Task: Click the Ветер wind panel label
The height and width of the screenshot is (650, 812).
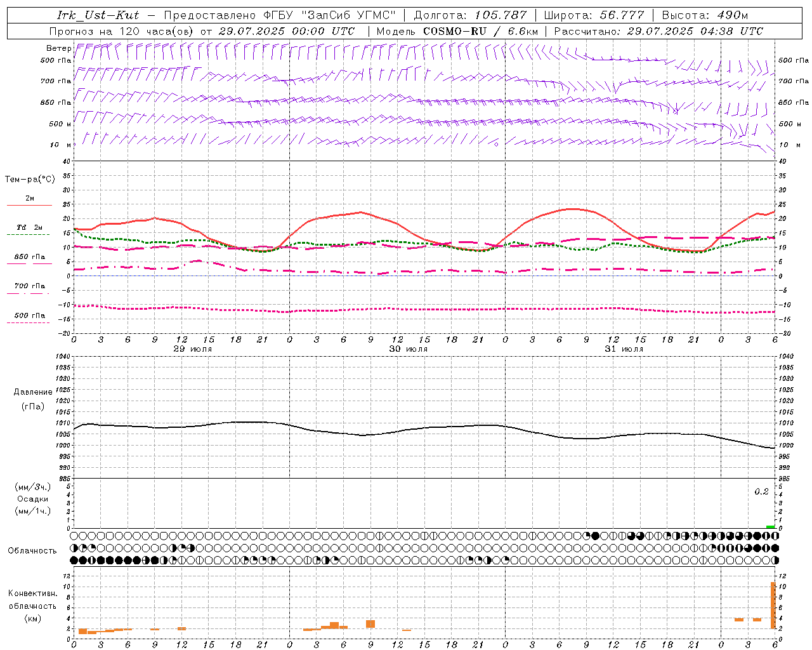Action: (58, 48)
